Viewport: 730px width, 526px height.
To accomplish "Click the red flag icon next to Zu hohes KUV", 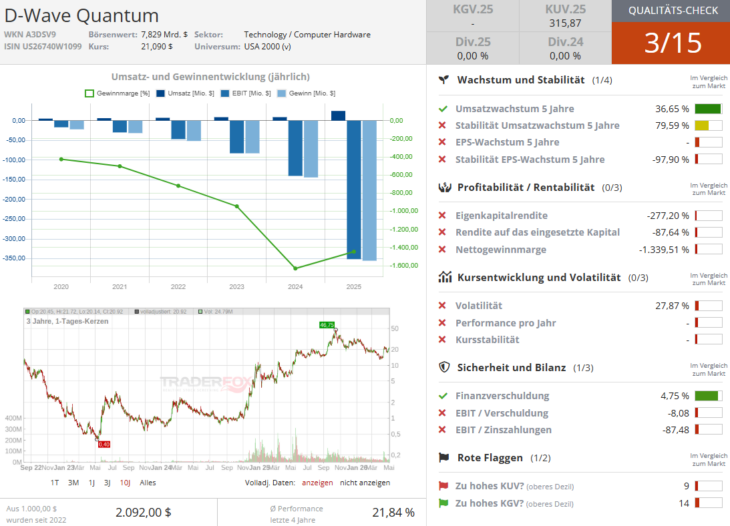I will click(443, 486).
